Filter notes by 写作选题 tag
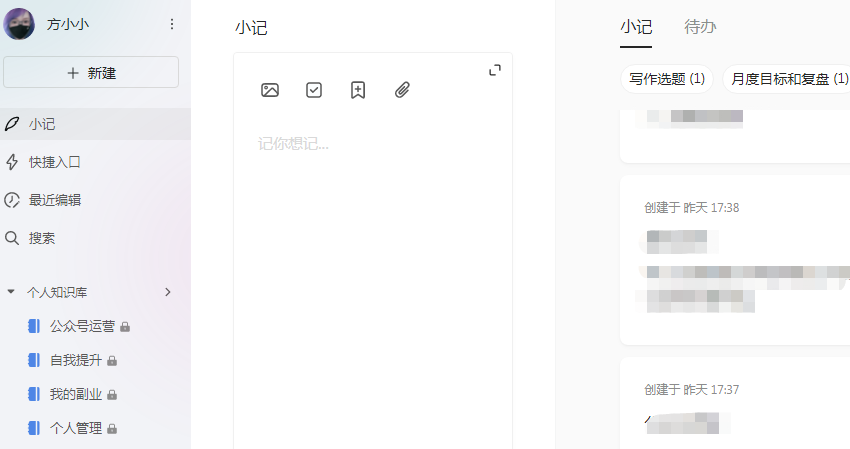This screenshot has width=850, height=449. pyautogui.click(x=667, y=78)
